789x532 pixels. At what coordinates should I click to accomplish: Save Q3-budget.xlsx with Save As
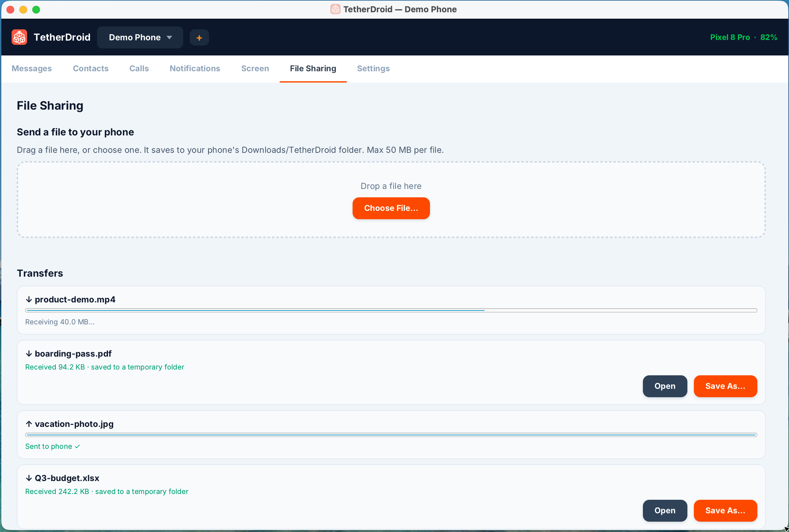[x=725, y=510]
